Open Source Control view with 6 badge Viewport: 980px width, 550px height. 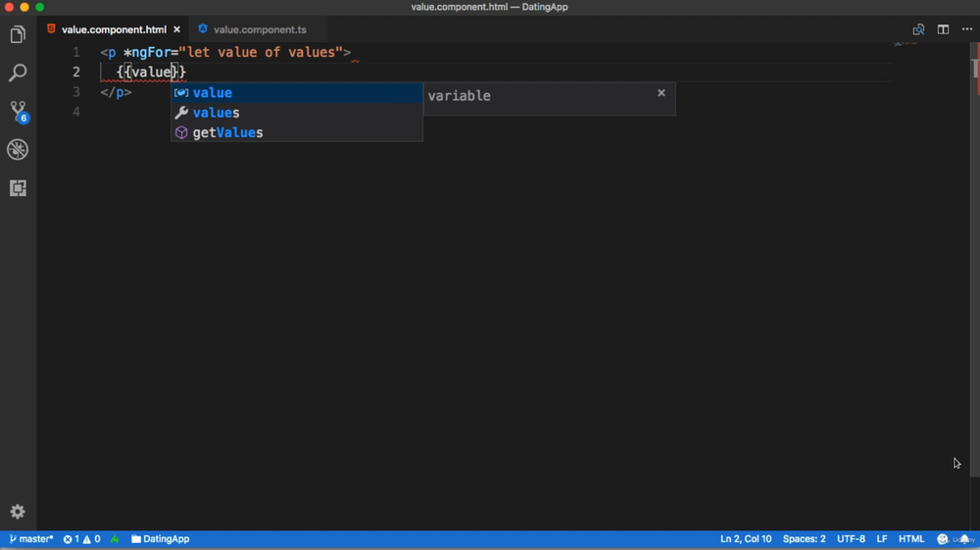pyautogui.click(x=18, y=111)
